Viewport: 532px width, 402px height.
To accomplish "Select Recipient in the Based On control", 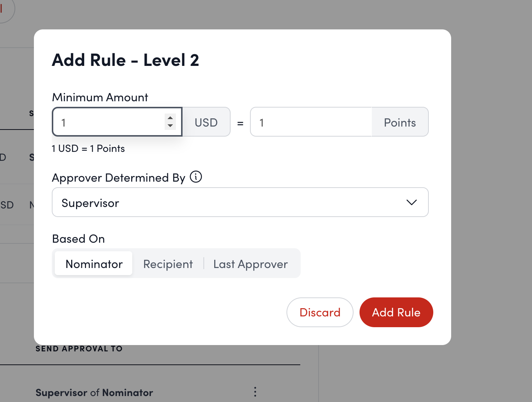I will [168, 264].
